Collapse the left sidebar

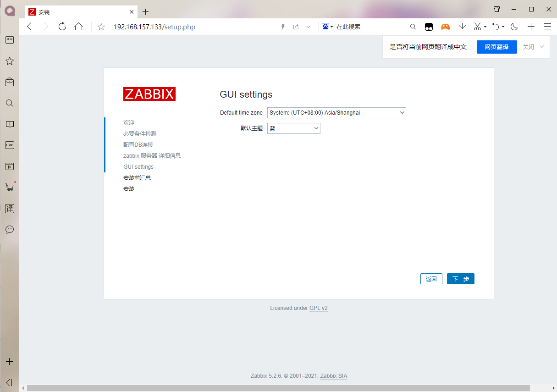click(x=10, y=382)
